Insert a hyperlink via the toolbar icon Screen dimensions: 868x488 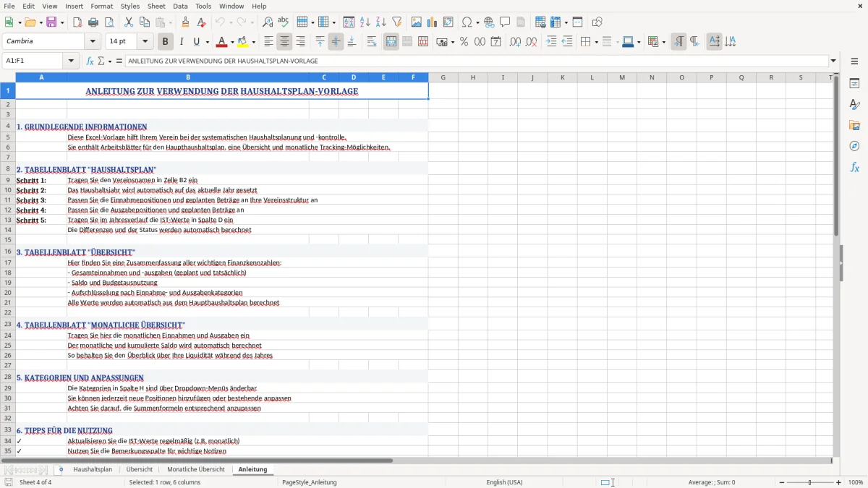tap(489, 22)
